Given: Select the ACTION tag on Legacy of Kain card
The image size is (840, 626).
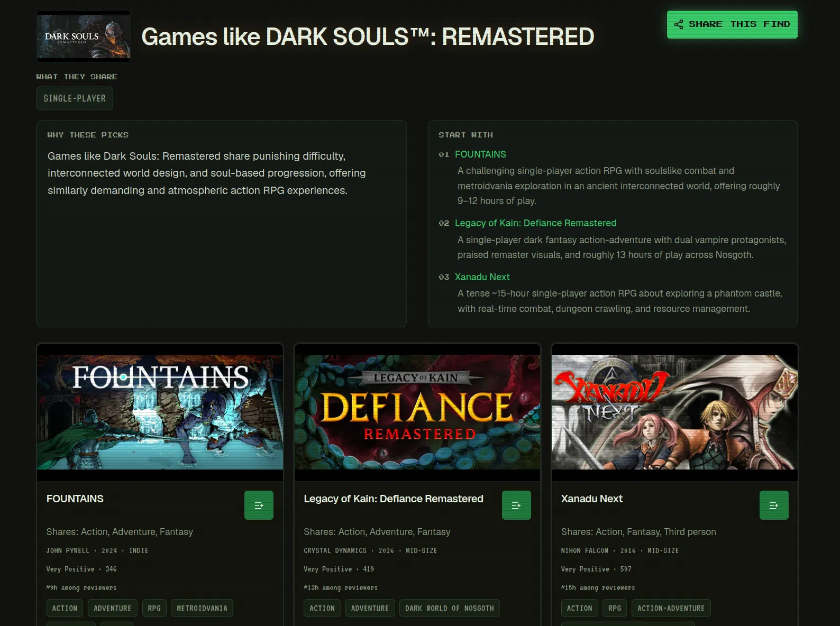Looking at the screenshot, I should click(x=322, y=608).
